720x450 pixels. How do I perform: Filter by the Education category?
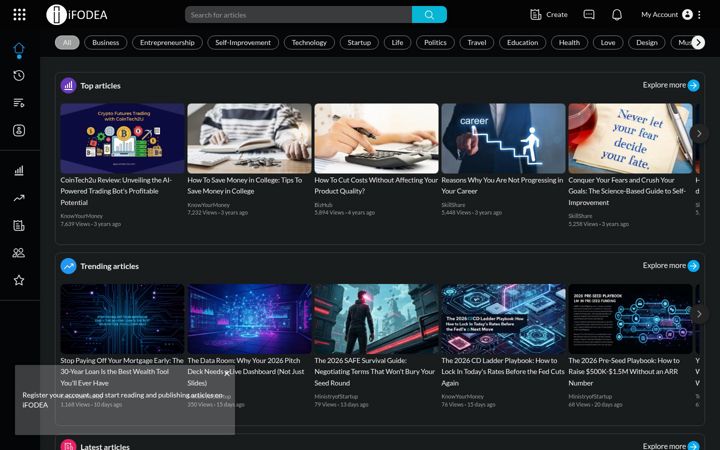click(x=523, y=43)
